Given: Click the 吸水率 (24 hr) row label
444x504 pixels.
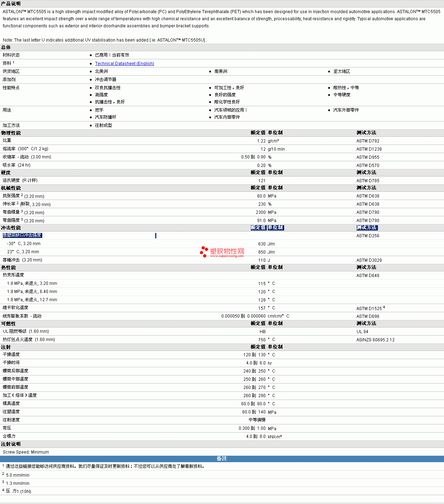Looking at the screenshot, I should 17,165.
